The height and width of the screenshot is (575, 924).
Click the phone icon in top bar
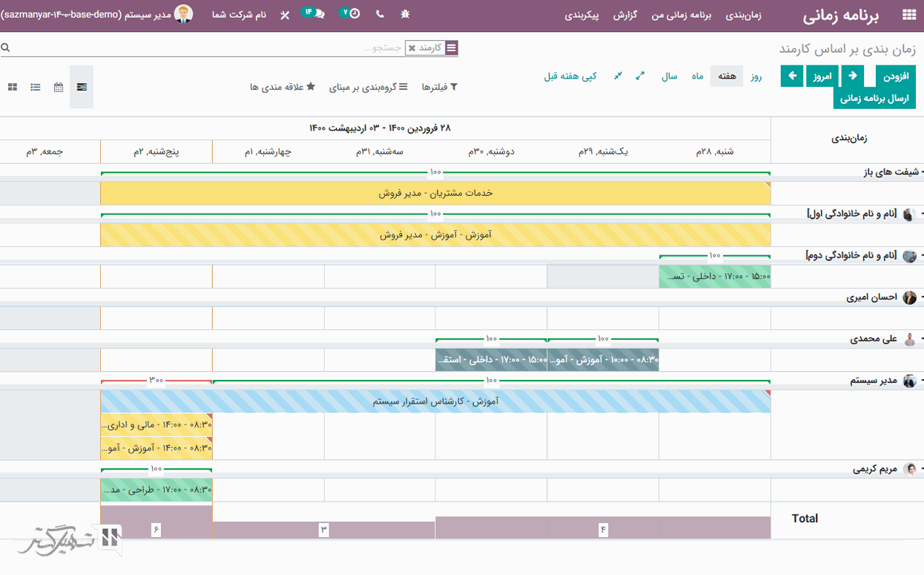[x=380, y=14]
